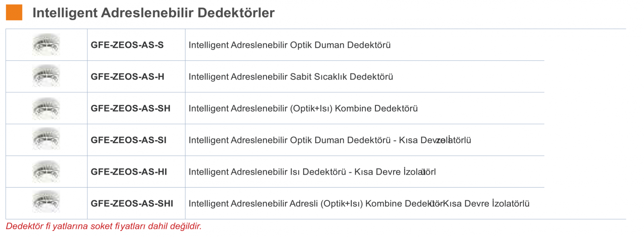Click Isı Dedektörü Kısa Devre İzolatörlü description
Viewport: 644px width, 237px height.
[x=312, y=172]
